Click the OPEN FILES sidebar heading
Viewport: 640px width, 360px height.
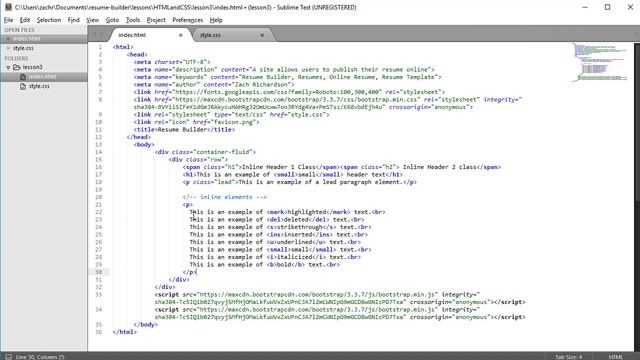click(19, 30)
